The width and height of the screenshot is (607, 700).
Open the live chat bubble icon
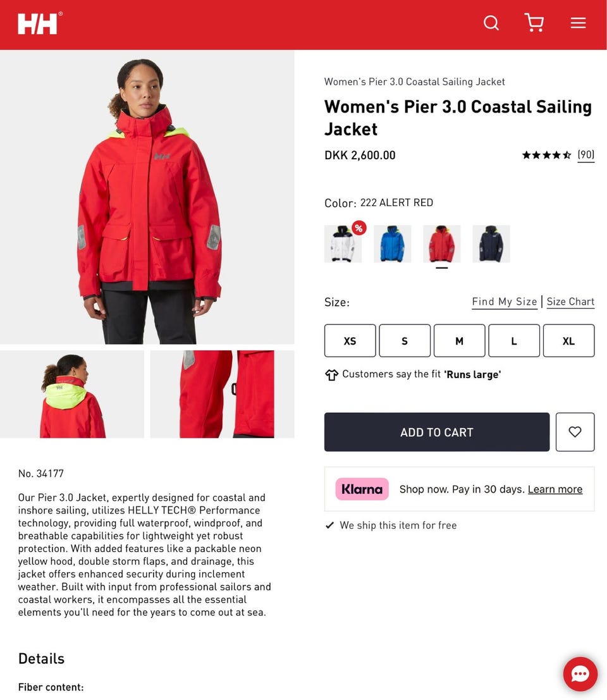(580, 673)
